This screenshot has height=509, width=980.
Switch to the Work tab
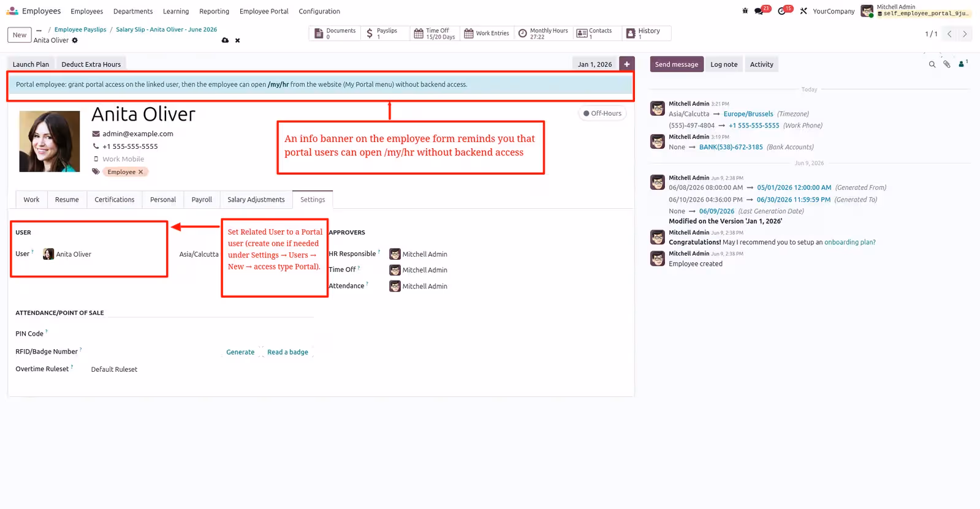tap(31, 200)
